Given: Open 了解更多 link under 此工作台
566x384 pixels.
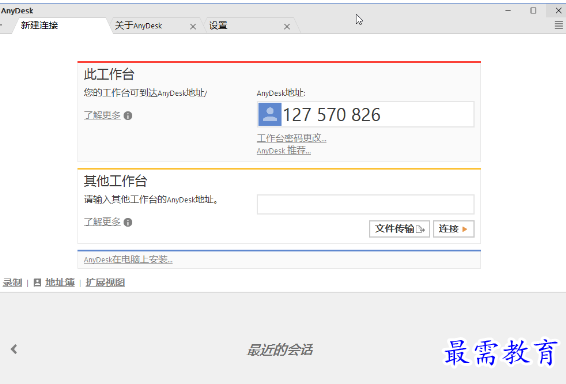Looking at the screenshot, I should (x=102, y=115).
